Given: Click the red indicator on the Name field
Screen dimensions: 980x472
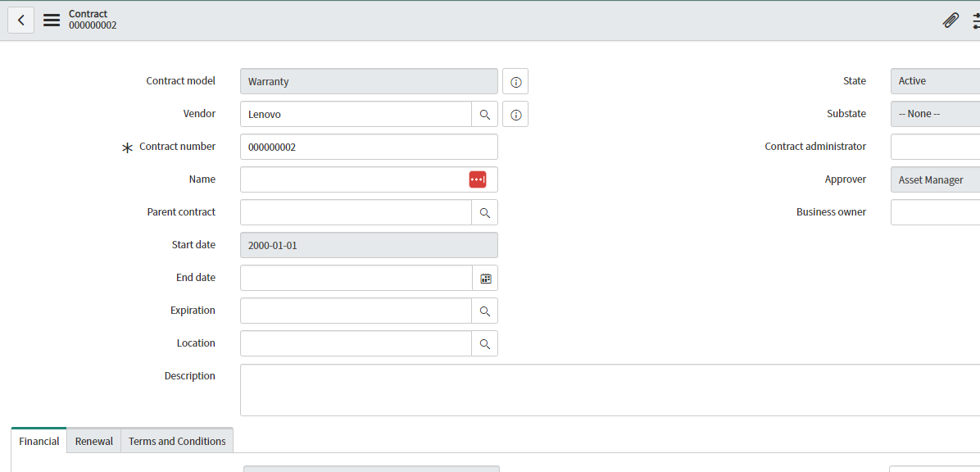Looking at the screenshot, I should tap(478, 179).
